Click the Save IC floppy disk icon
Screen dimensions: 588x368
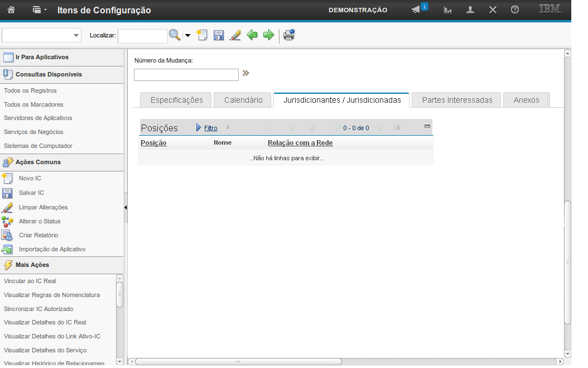[219, 35]
